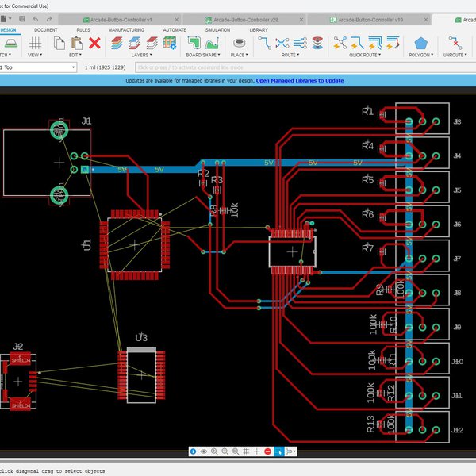
Task: Click the Redo arrow
Action: pos(49,19)
